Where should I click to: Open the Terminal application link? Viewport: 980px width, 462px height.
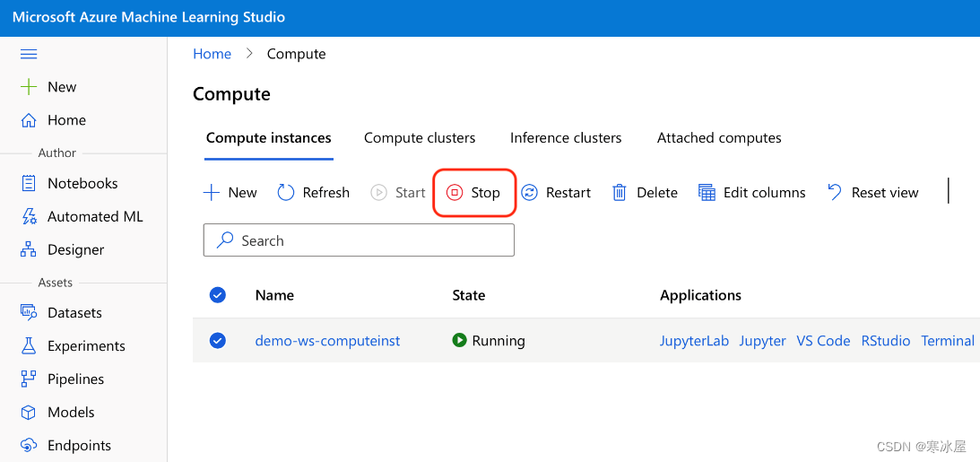pyautogui.click(x=948, y=341)
